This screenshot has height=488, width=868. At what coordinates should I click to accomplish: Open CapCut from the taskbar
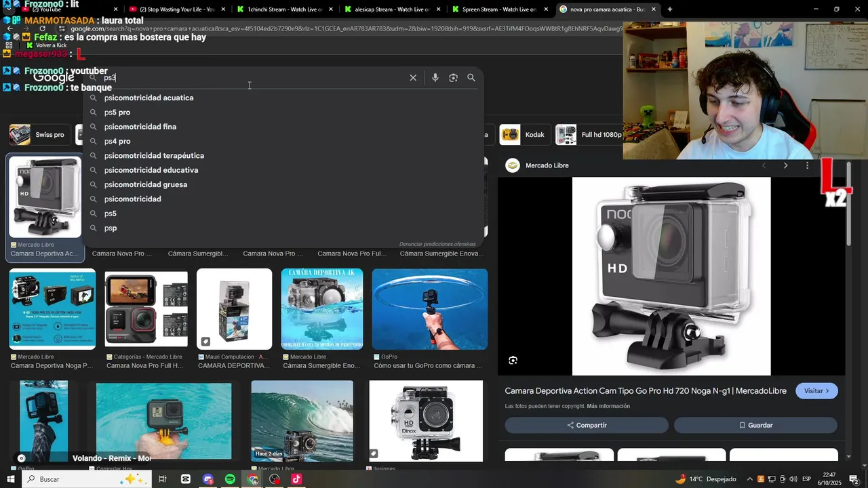186,479
